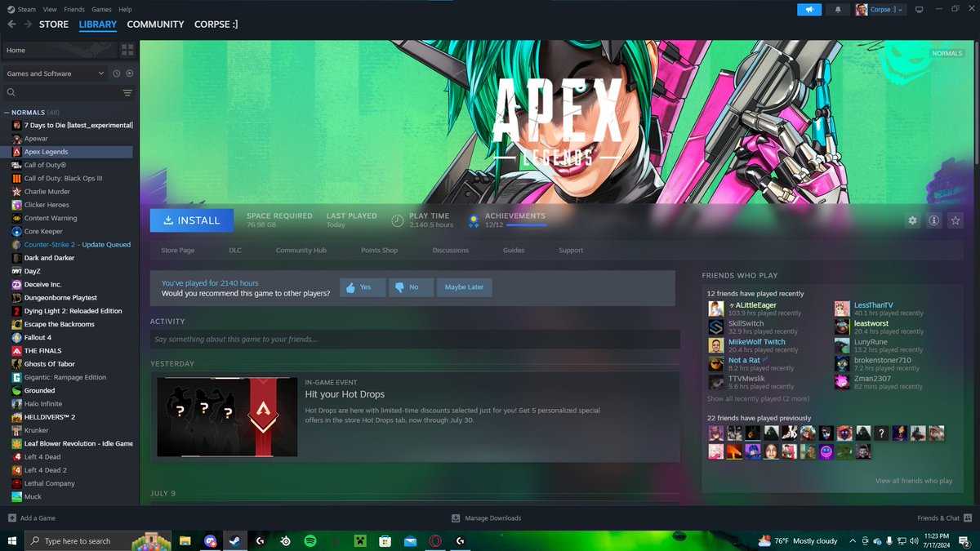Screen dimensions: 980x551
Task: Open Windows File Explorer from taskbar
Action: (x=185, y=540)
